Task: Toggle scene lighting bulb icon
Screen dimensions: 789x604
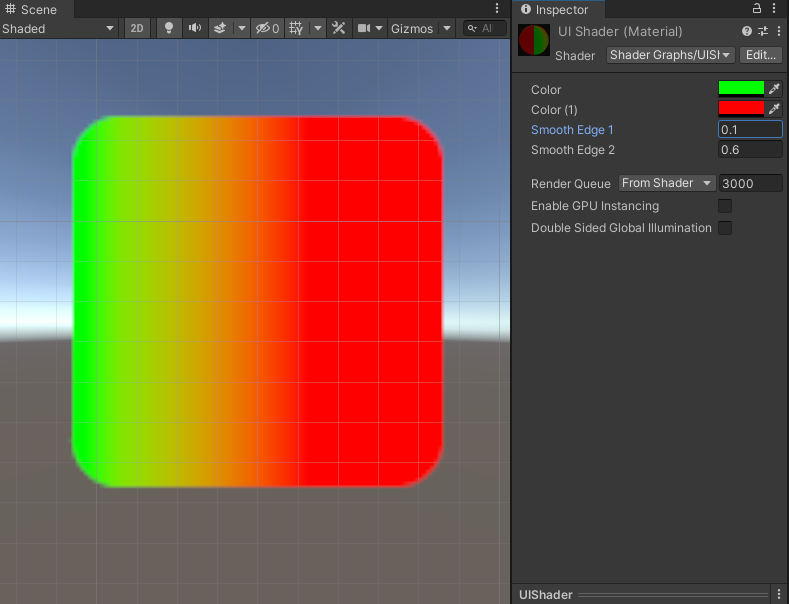Action: tap(169, 29)
